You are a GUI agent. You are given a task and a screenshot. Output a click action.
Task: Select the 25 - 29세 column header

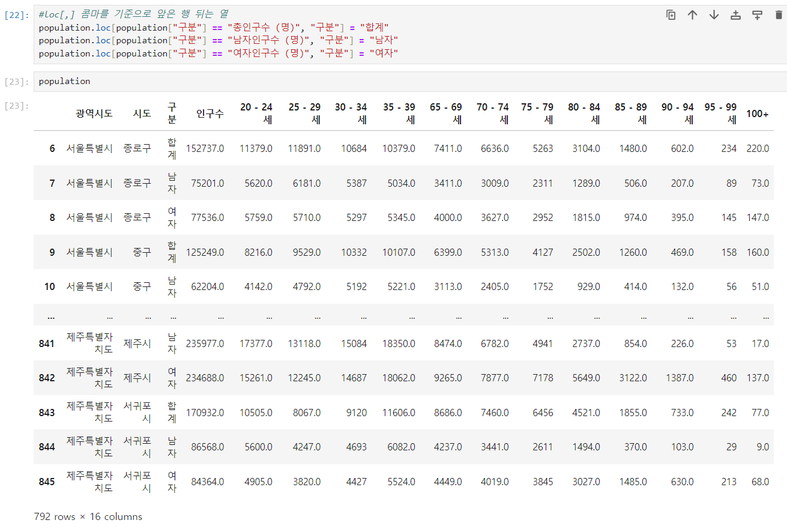[305, 113]
